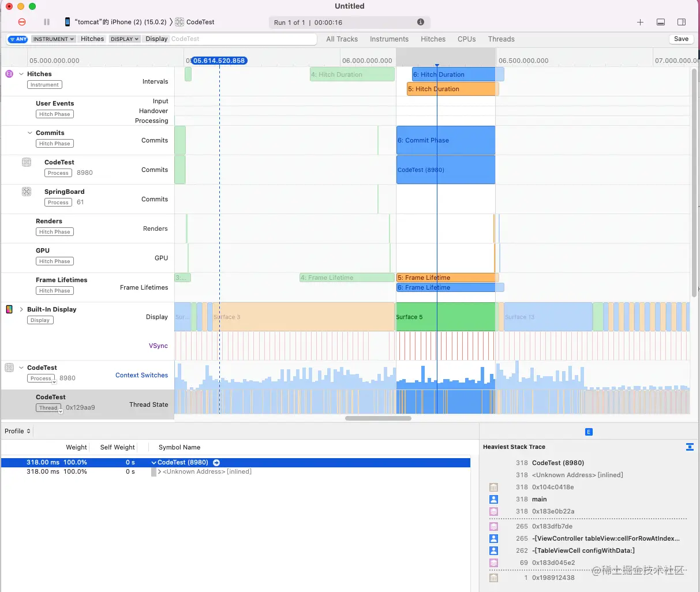Open run info via the circled i icon
The height and width of the screenshot is (592, 700).
(x=421, y=22)
